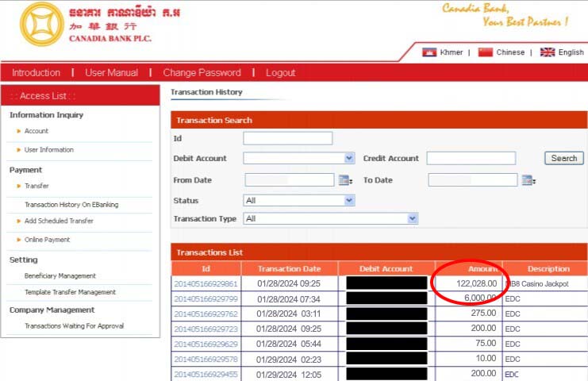Click the Canadia Bank logo
The width and height of the screenshot is (588, 381).
(42, 24)
